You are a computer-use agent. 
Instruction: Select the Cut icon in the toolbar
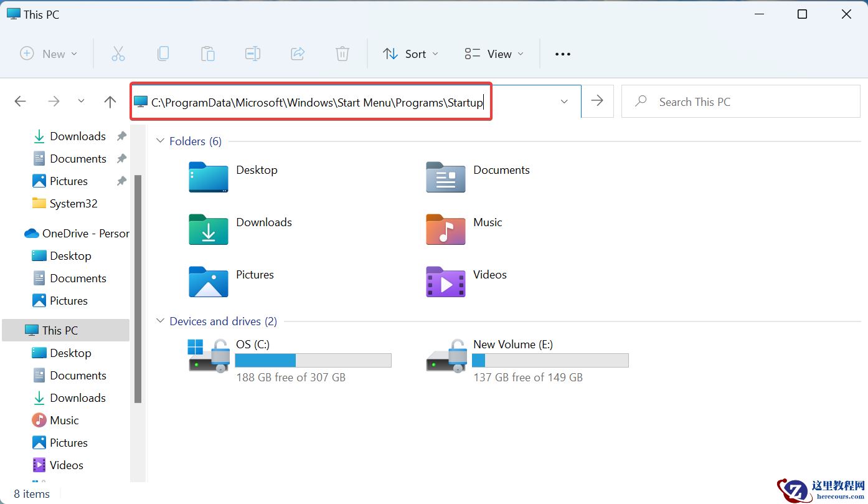[x=118, y=54]
